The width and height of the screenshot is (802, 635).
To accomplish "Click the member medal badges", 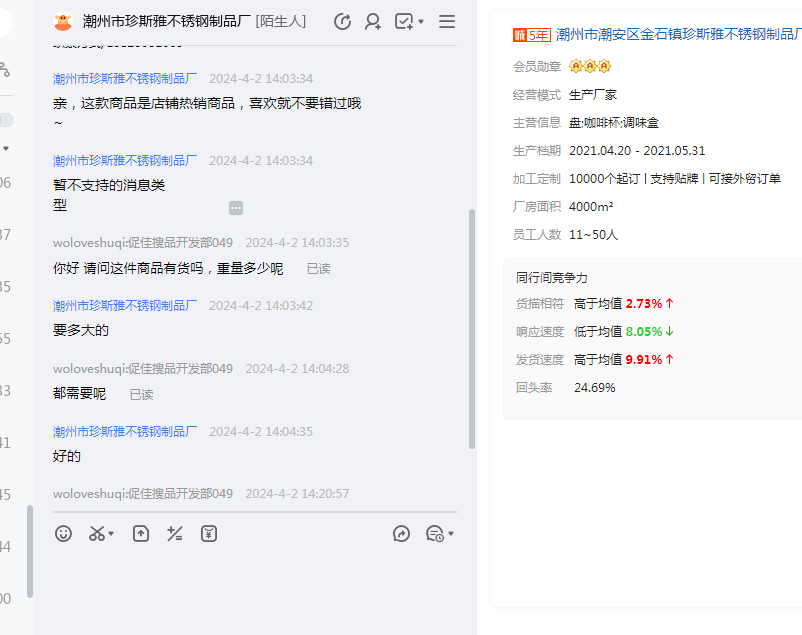I will click(590, 66).
